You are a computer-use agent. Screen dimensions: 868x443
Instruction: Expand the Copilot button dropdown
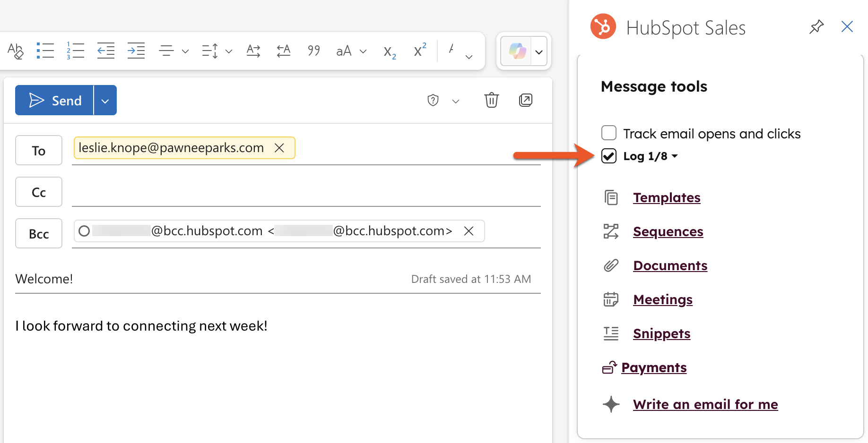539,52
